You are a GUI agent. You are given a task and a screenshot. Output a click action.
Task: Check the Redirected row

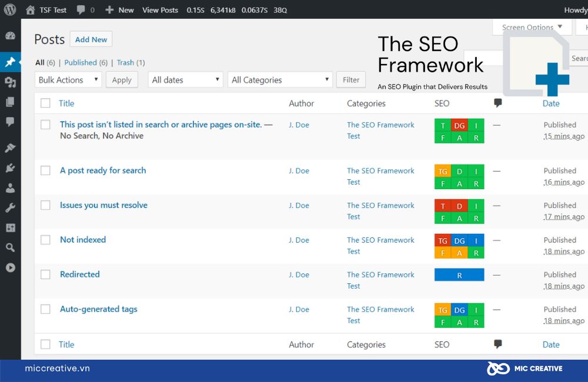pos(45,274)
